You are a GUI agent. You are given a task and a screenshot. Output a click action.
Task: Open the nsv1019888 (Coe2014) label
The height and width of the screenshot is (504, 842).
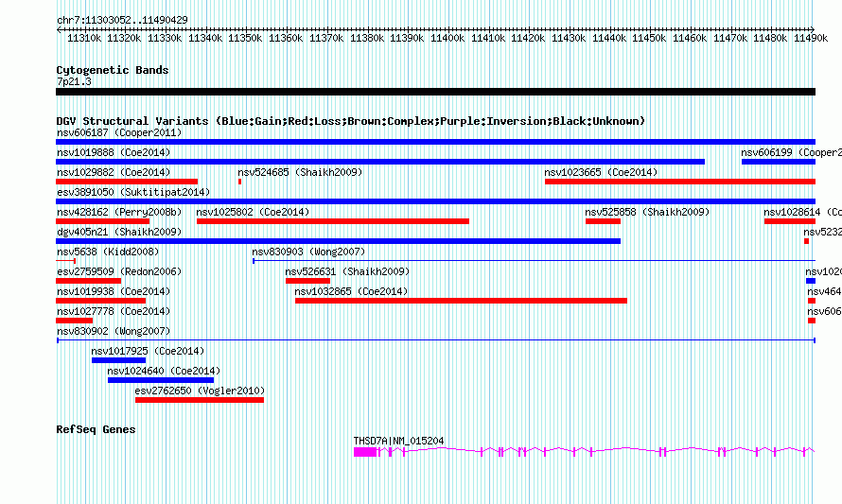tap(114, 152)
